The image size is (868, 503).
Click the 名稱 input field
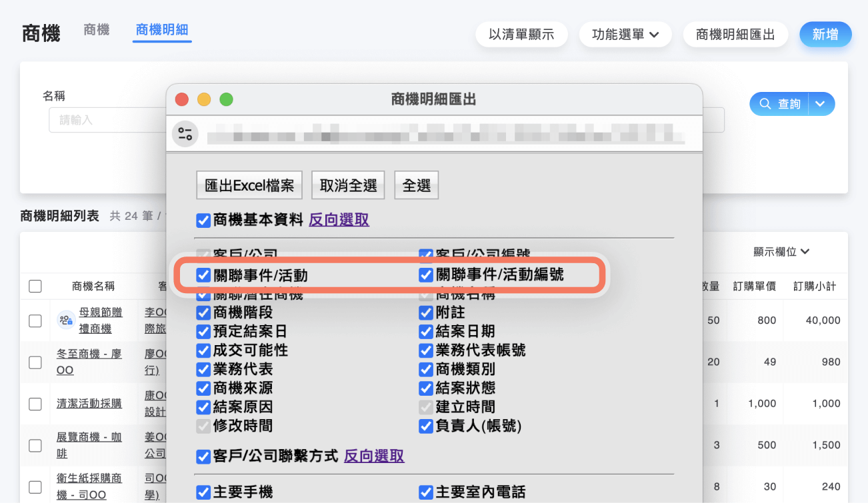point(107,120)
